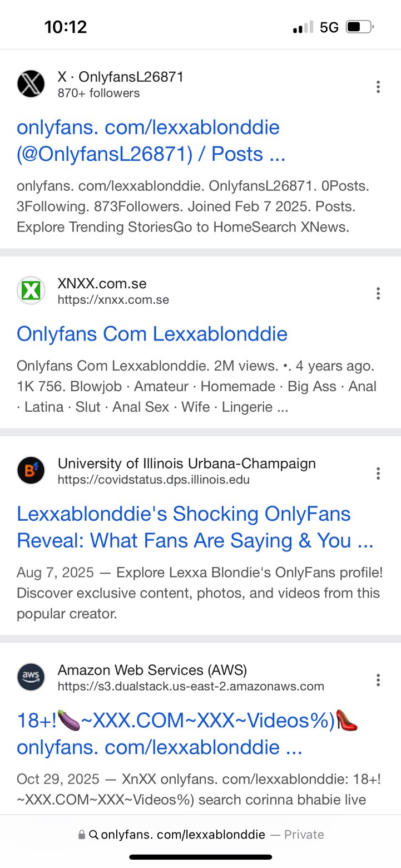Tap the home indicator bar
The width and height of the screenshot is (401, 868).
pyautogui.click(x=200, y=857)
